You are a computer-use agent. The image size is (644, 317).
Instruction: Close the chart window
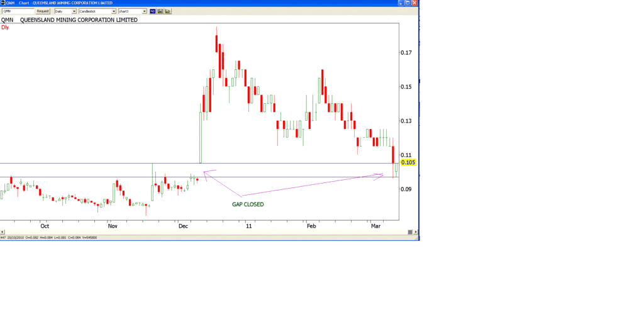coord(415,3)
